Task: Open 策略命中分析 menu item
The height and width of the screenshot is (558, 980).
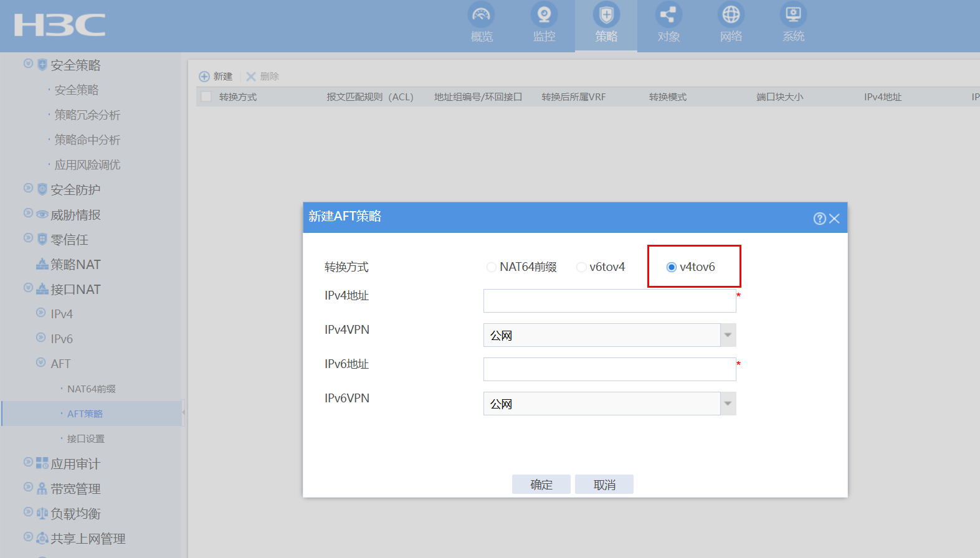Action: (87, 140)
